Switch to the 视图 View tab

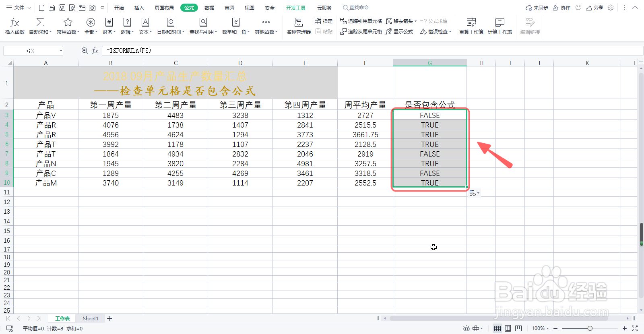click(x=250, y=8)
